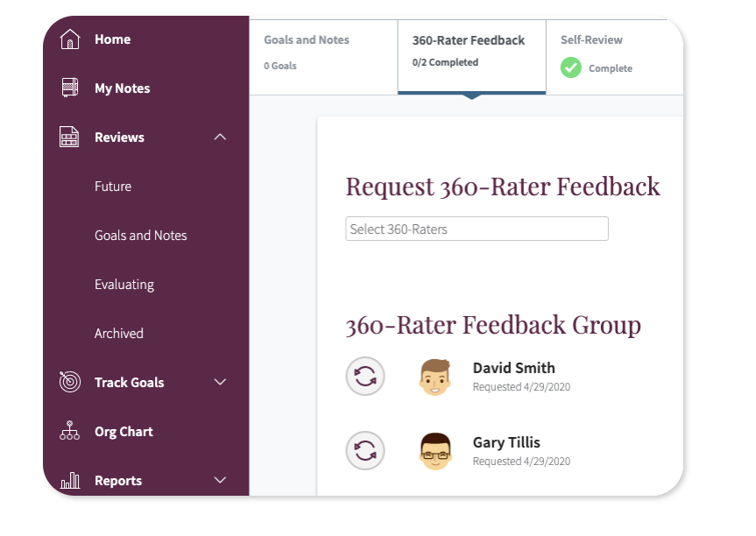Viewport: 756px width, 536px height.
Task: Open the Archived reviews page
Action: pos(118,333)
